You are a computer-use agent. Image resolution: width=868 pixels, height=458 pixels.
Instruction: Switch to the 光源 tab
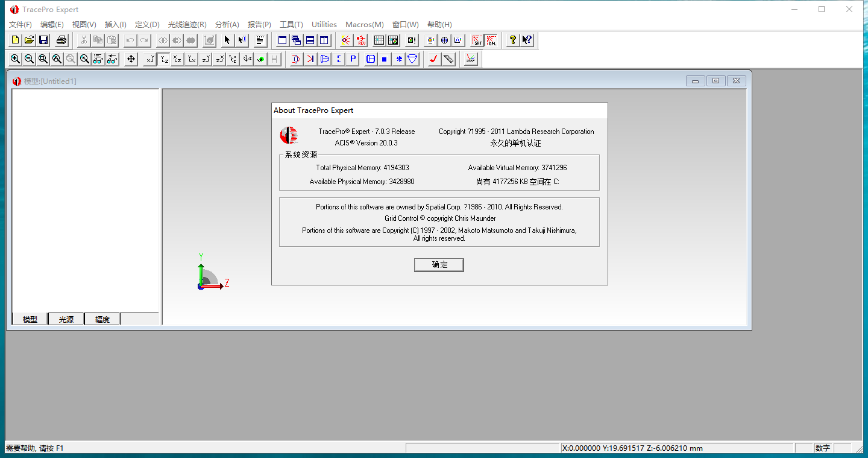pos(66,319)
